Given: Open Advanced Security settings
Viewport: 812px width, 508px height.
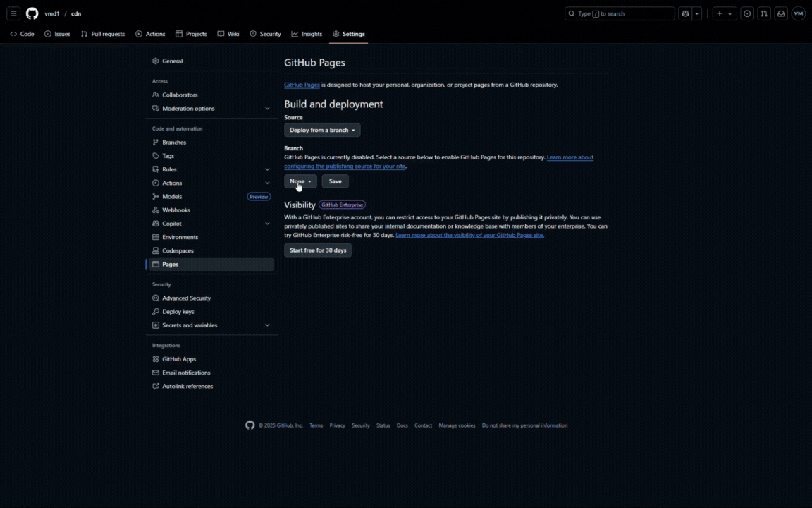Looking at the screenshot, I should point(211,298).
